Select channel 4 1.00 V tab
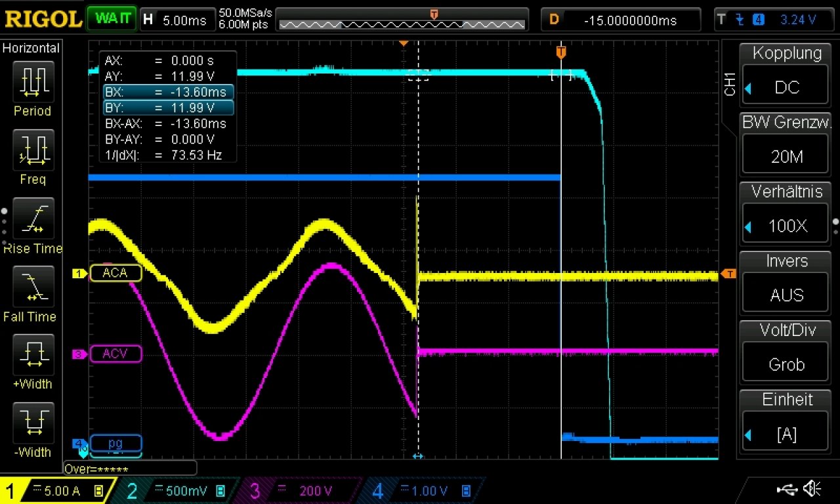 click(x=424, y=491)
